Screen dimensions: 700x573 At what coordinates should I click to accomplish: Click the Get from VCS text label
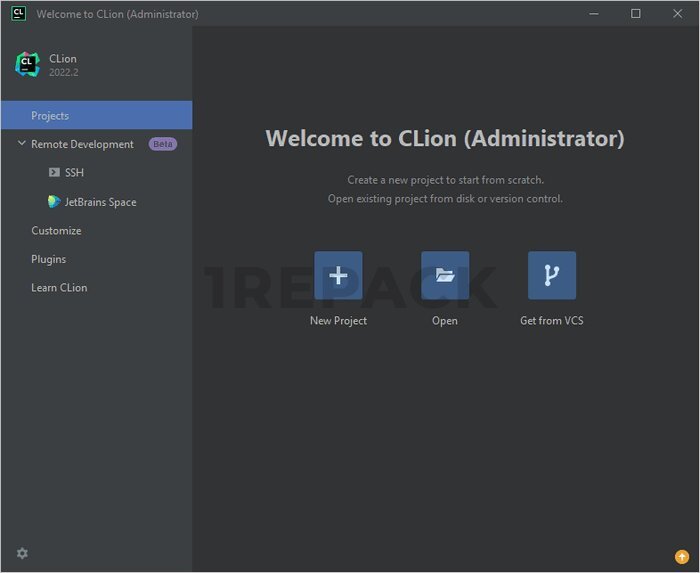[552, 321]
